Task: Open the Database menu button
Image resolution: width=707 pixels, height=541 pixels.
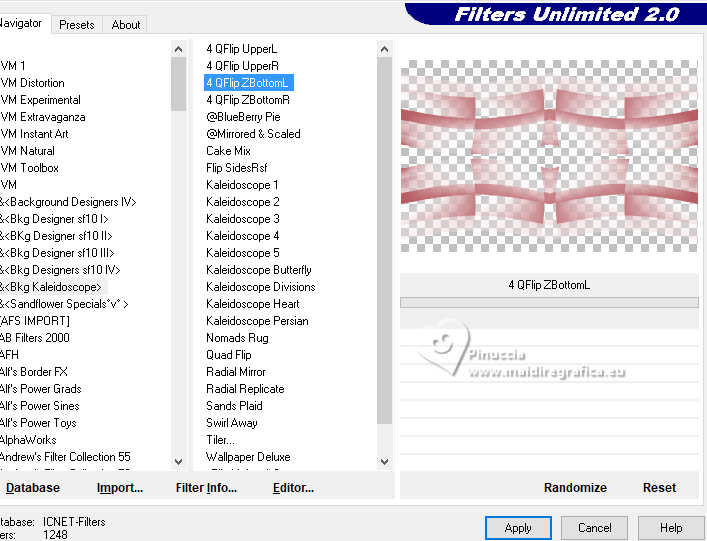Action: click(33, 487)
